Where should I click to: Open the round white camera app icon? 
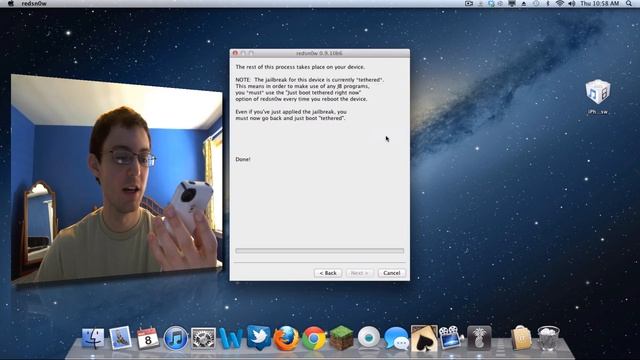(369, 338)
